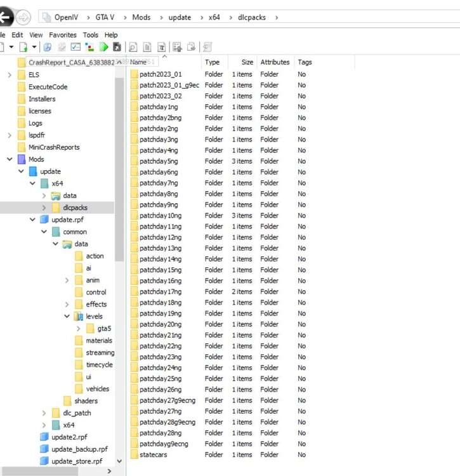Click the colored blocks toolbar icon
This screenshot has width=460, height=476.
pos(89,47)
